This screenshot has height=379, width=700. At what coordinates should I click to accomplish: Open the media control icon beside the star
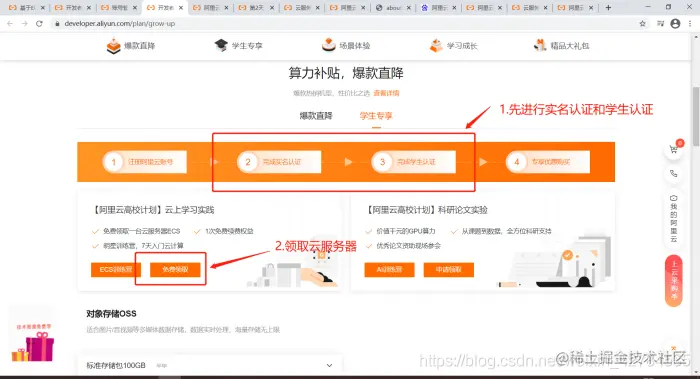(x=660, y=24)
